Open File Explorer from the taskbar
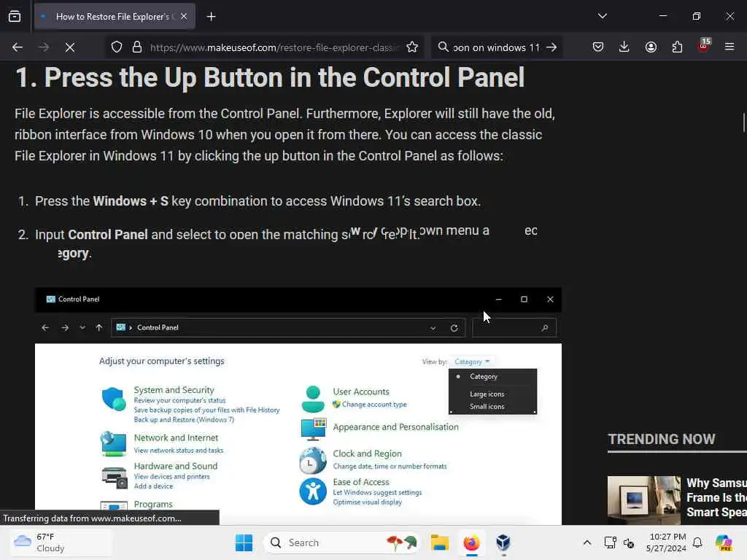Viewport: 747px width, 560px height. (440, 542)
